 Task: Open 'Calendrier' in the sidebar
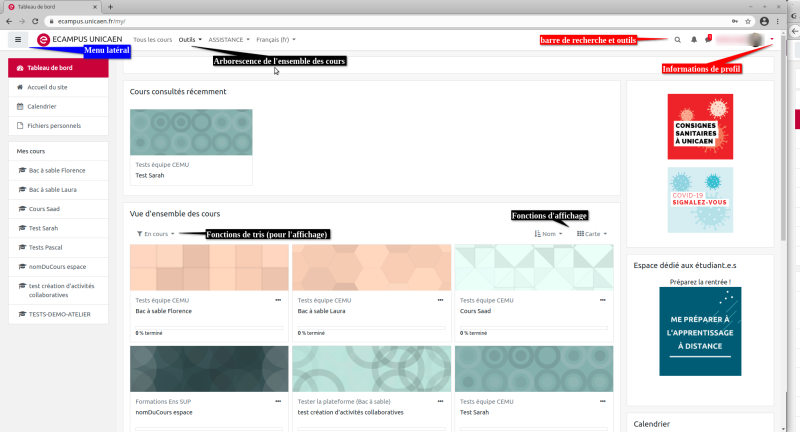click(41, 106)
